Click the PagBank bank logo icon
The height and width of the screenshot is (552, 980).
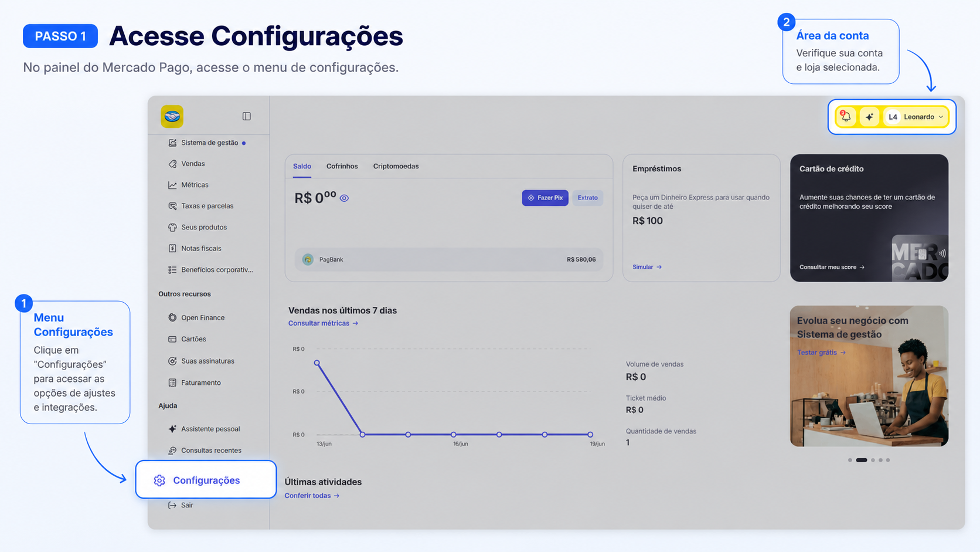click(x=308, y=259)
